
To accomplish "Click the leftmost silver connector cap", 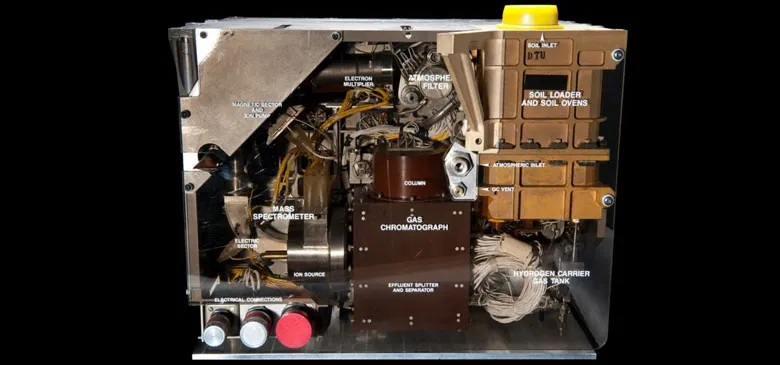I will pos(215,333).
